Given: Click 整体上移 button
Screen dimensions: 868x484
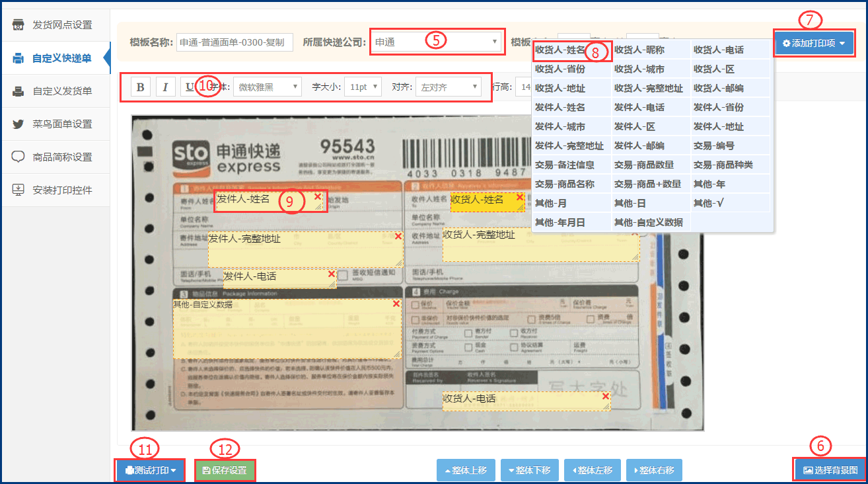Looking at the screenshot, I should pyautogui.click(x=466, y=471).
